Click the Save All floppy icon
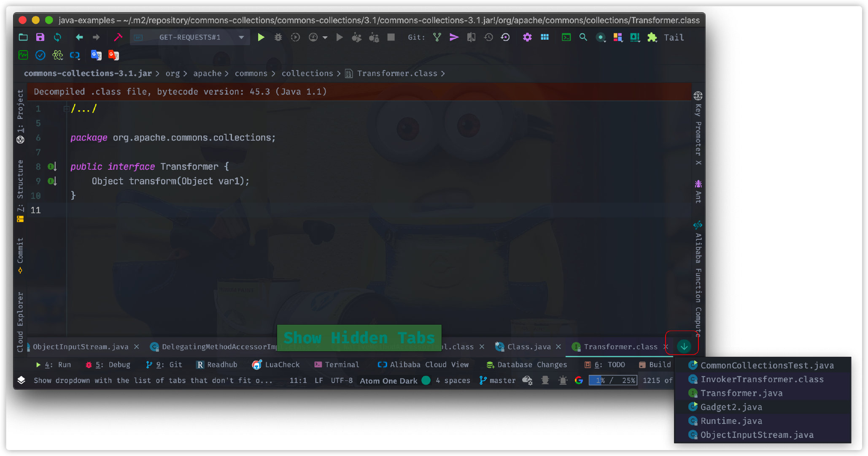The width and height of the screenshot is (868, 456). click(40, 38)
